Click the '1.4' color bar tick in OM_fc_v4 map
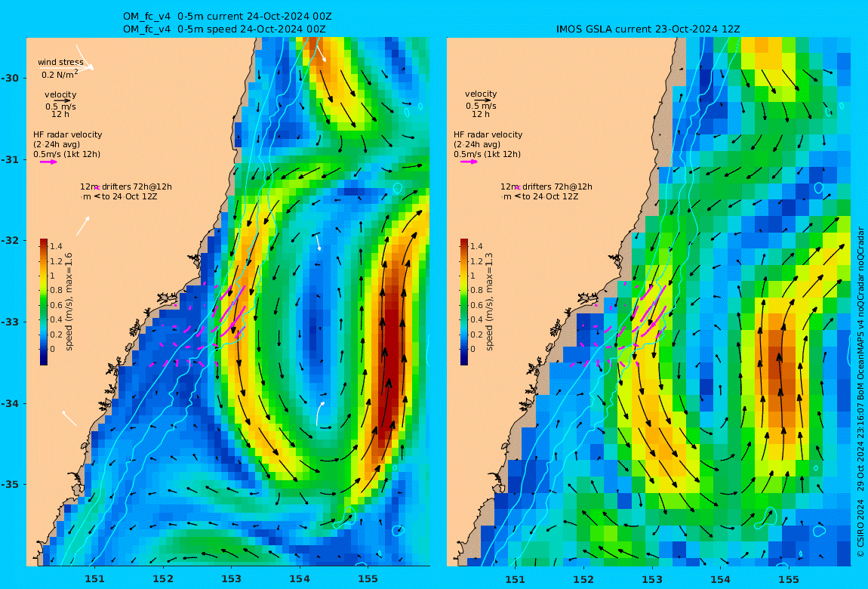The width and height of the screenshot is (868, 589). tap(56, 246)
